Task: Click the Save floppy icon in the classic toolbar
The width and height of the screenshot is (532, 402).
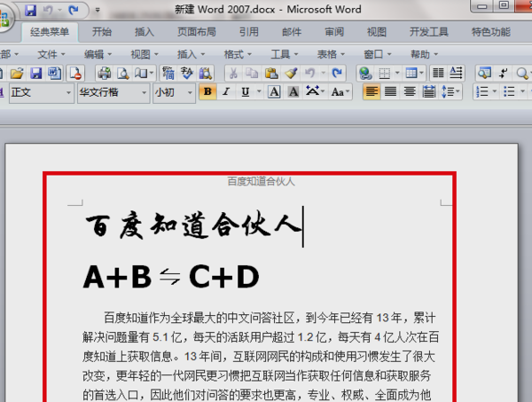Action: click(36, 73)
